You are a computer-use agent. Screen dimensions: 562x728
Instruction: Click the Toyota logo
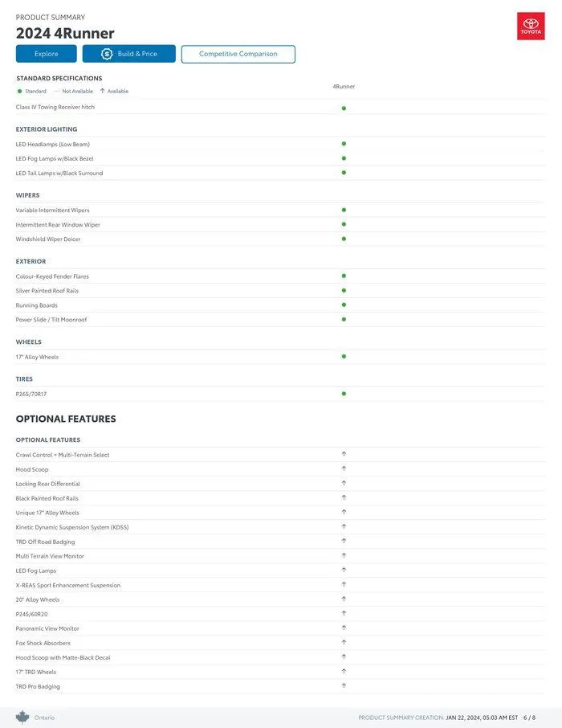(531, 27)
